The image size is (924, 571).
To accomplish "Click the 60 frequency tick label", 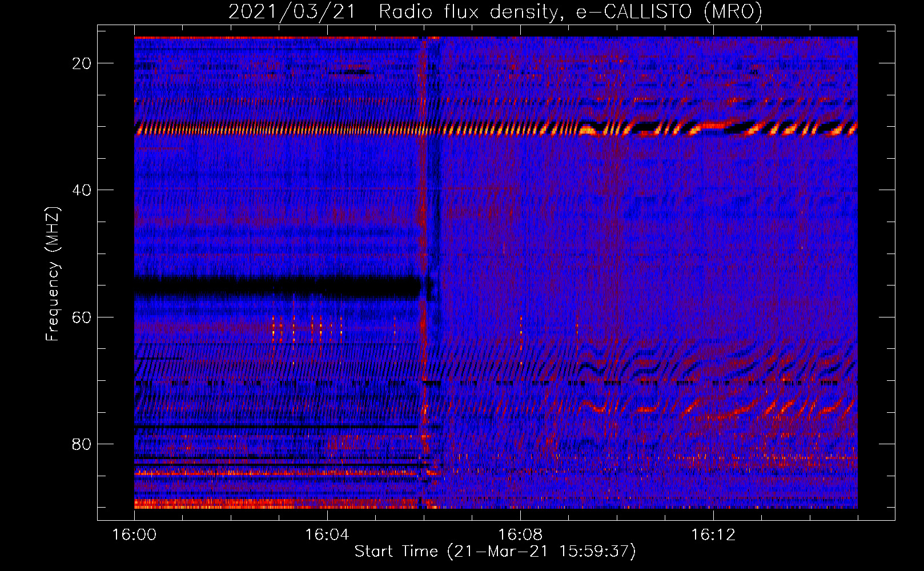I will 82,317.
